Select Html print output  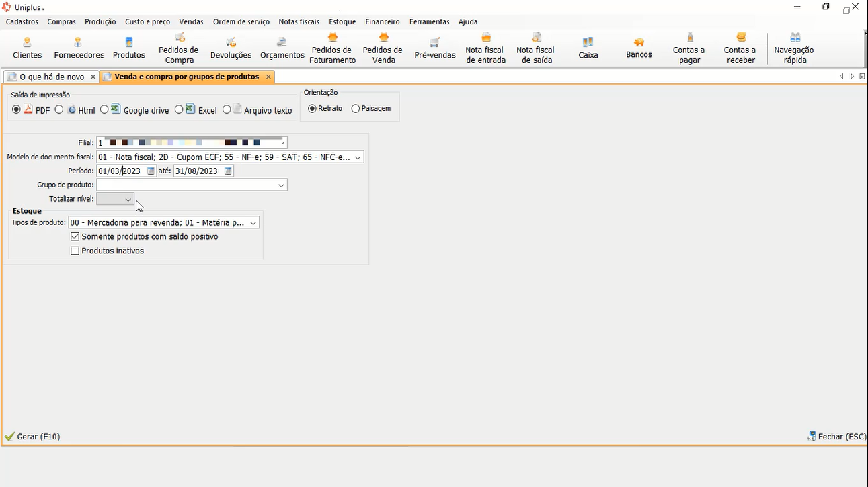click(x=59, y=109)
